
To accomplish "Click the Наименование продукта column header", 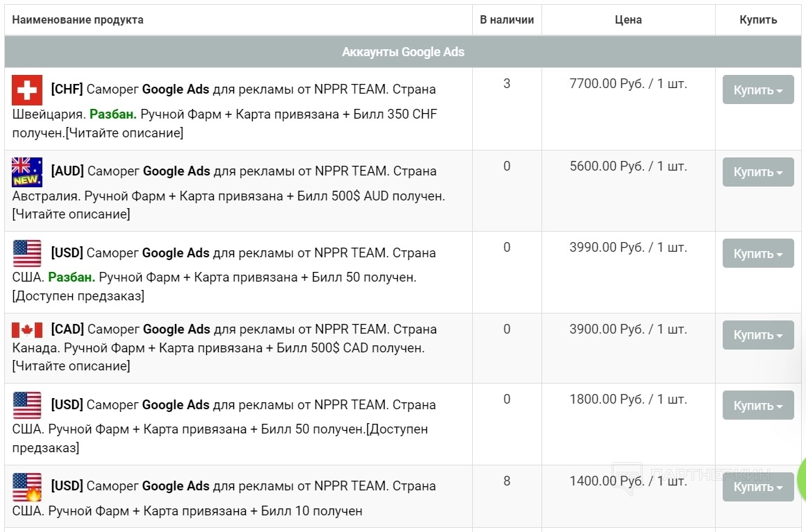I will (78, 20).
